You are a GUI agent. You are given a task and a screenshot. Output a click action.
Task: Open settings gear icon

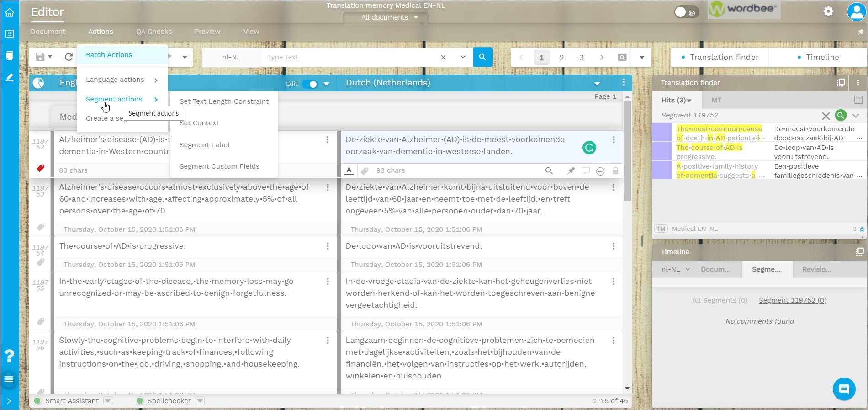pos(828,11)
